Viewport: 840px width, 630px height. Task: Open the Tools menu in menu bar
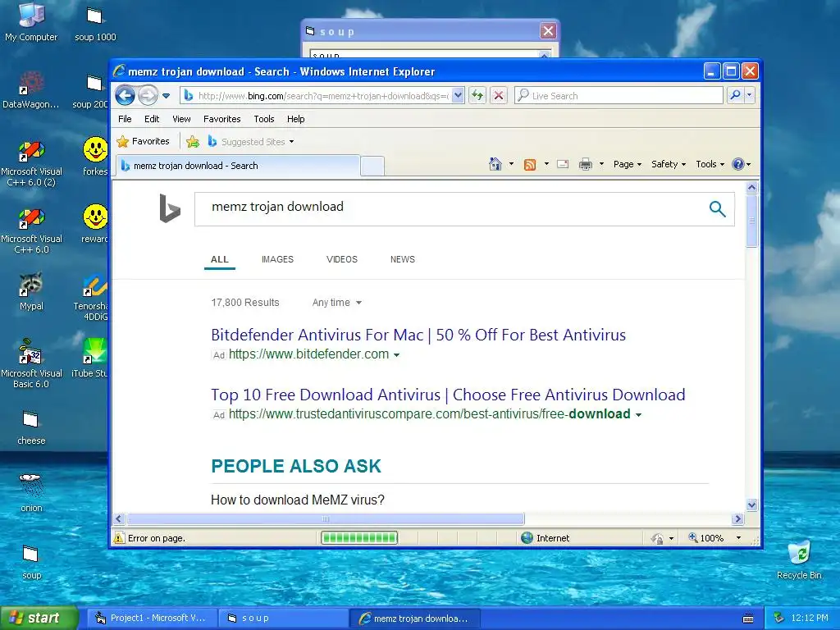click(x=264, y=119)
